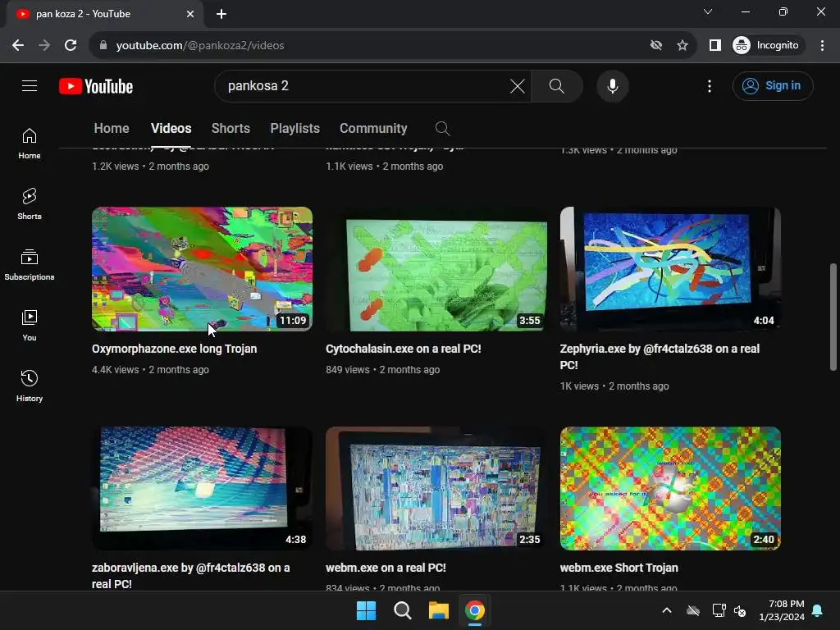Click the Sign in button
Screen dimensions: 840x630
point(773,85)
